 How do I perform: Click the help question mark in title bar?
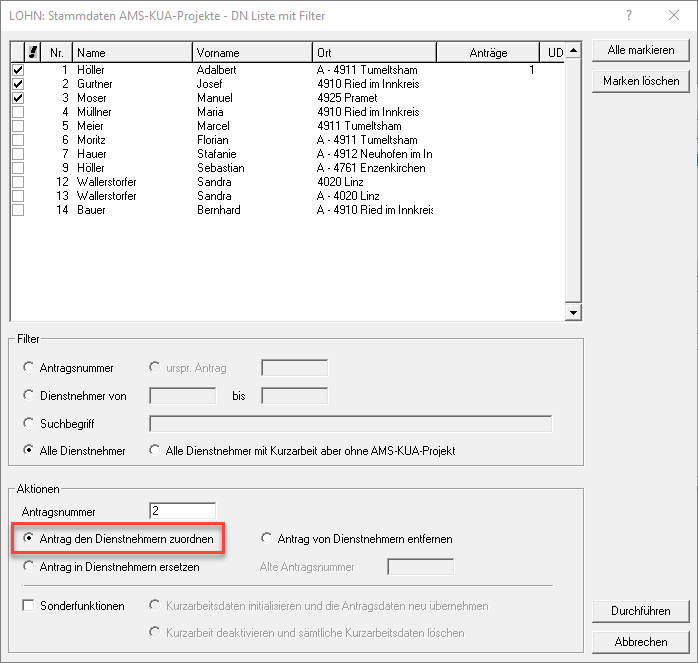click(x=628, y=16)
